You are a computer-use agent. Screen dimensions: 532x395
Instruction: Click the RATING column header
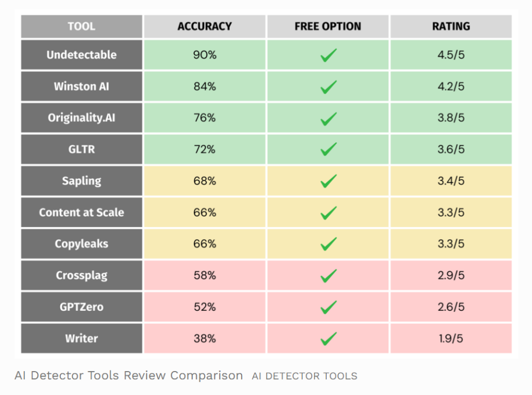coord(451,26)
